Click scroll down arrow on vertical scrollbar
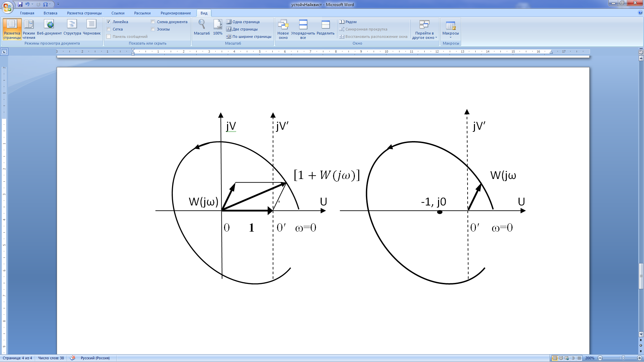Viewport: 644px width, 362px height. coord(641,334)
